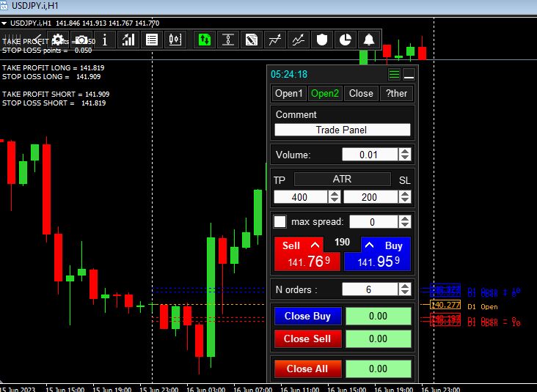Click the Volume 0.01 input field
537x392 pixels.
click(370, 155)
